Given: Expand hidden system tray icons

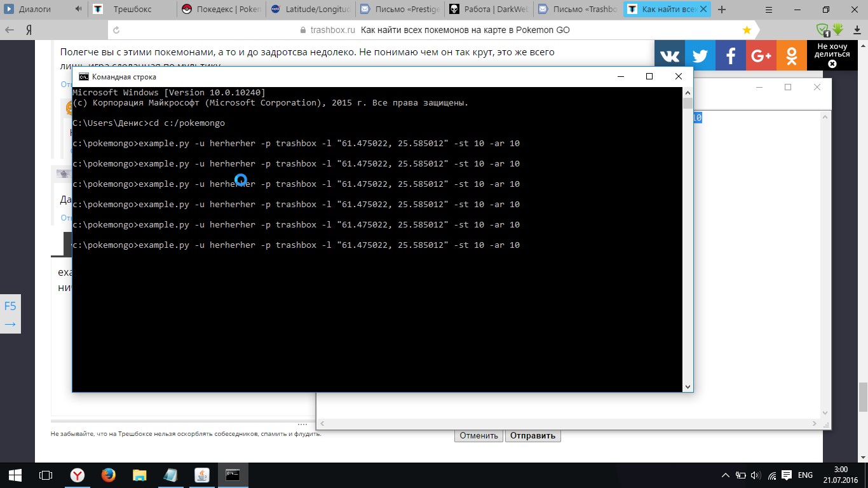Looking at the screenshot, I should (x=726, y=475).
